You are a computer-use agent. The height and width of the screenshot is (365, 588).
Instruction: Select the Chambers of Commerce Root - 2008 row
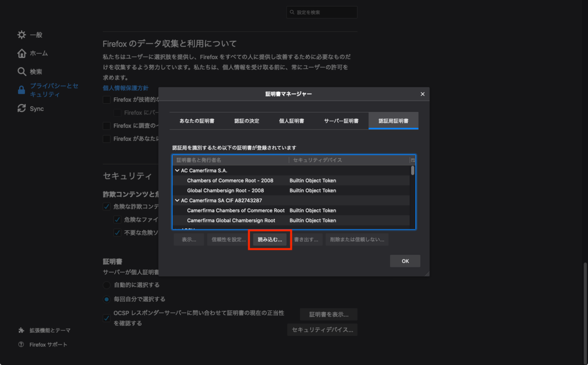(x=291, y=181)
